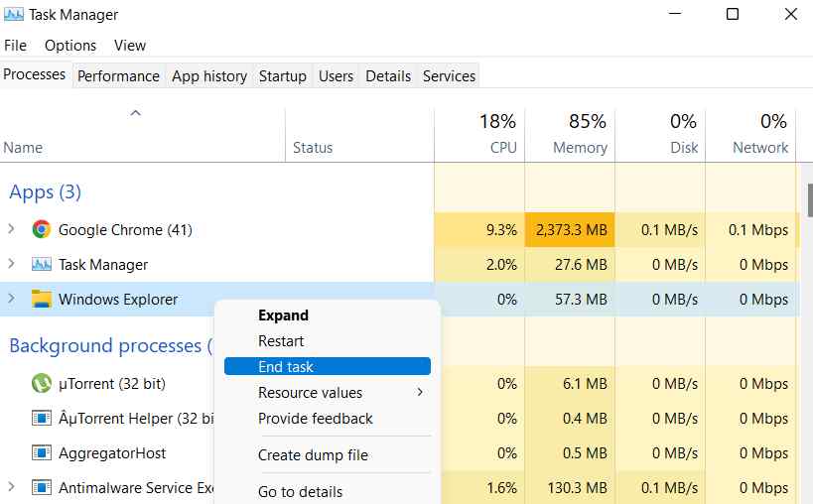Viewport: 813px width, 504px height.
Task: Open the Resource values submenu arrow
Action: [x=420, y=392]
